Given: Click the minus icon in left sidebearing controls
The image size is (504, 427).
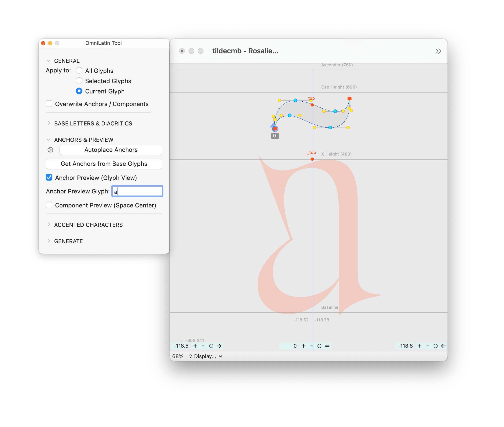Looking at the screenshot, I should tap(203, 346).
